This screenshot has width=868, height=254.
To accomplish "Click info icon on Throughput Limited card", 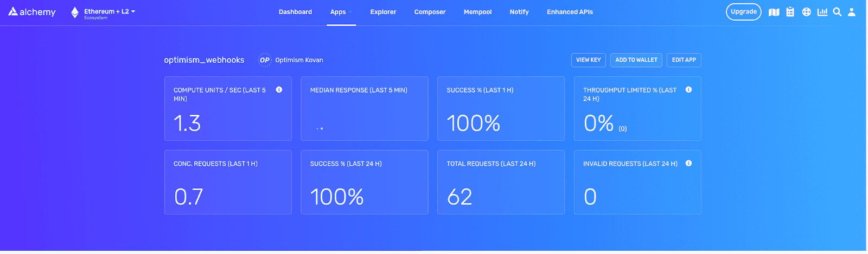I will pos(688,90).
